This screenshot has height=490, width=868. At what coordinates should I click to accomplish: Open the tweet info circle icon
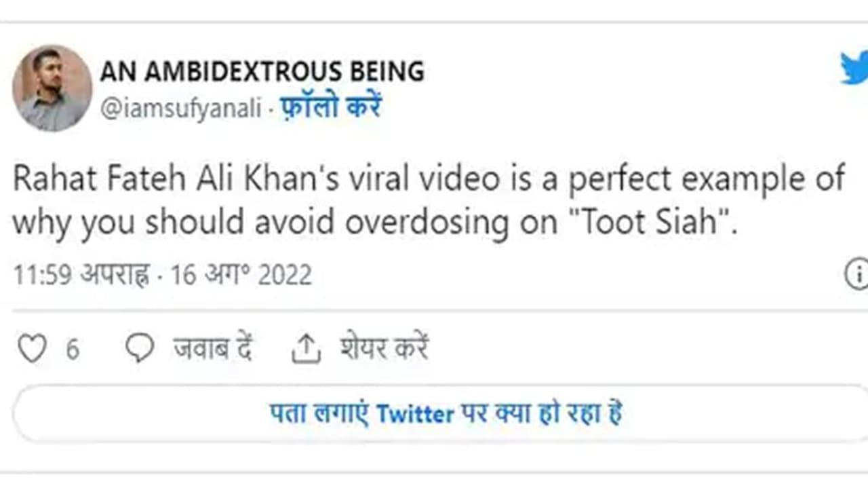pos(857,276)
